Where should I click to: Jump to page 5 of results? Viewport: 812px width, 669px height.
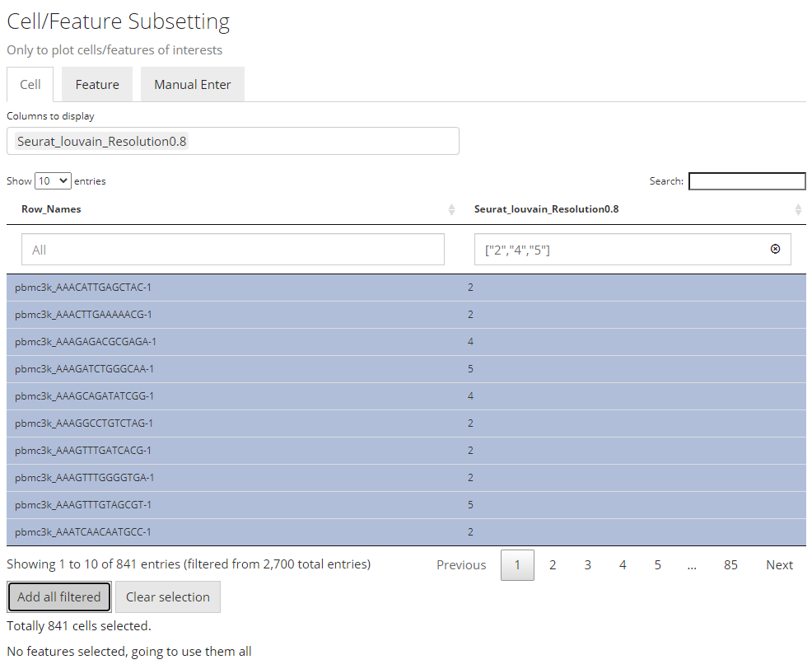point(658,565)
